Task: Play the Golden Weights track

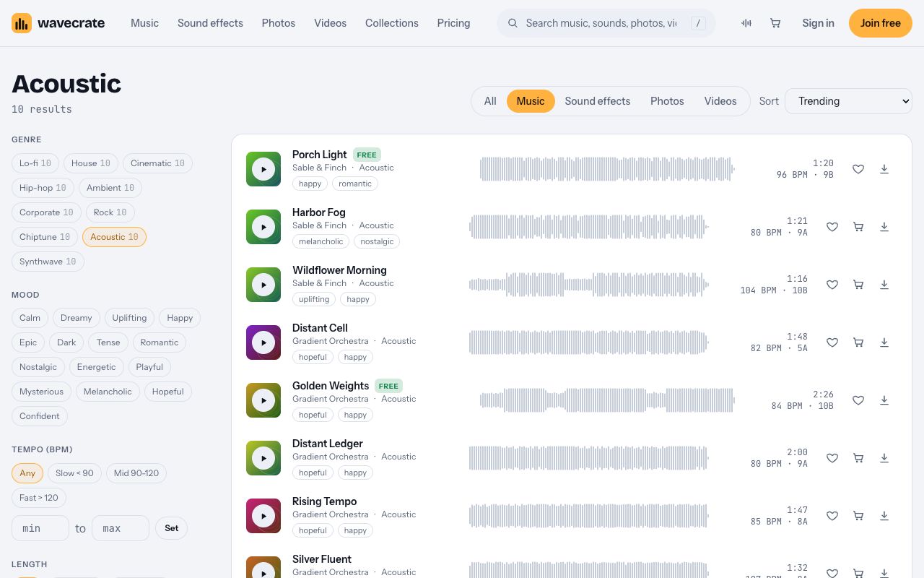Action: click(x=263, y=400)
